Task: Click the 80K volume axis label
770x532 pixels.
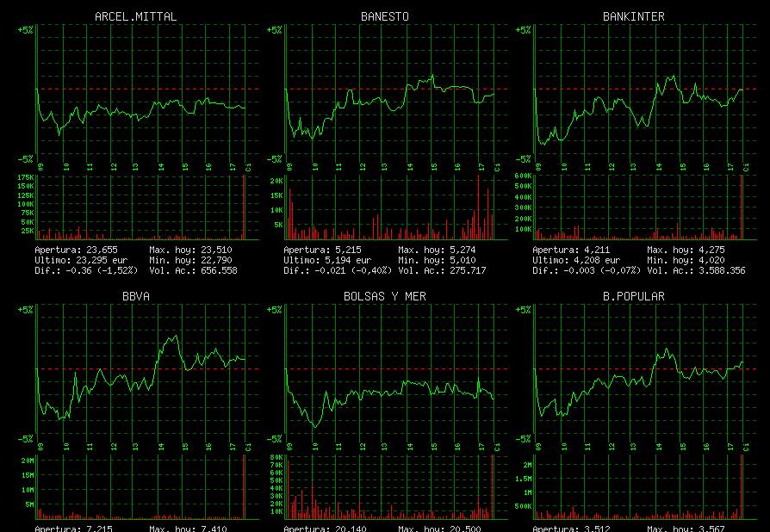Action: coord(276,458)
